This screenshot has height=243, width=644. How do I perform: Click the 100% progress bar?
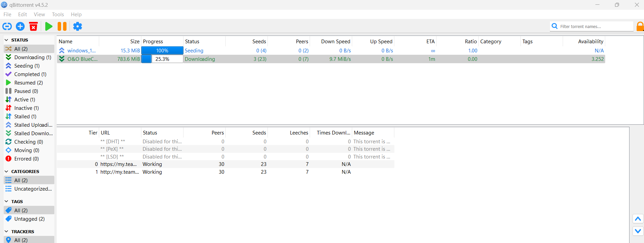pyautogui.click(x=162, y=50)
